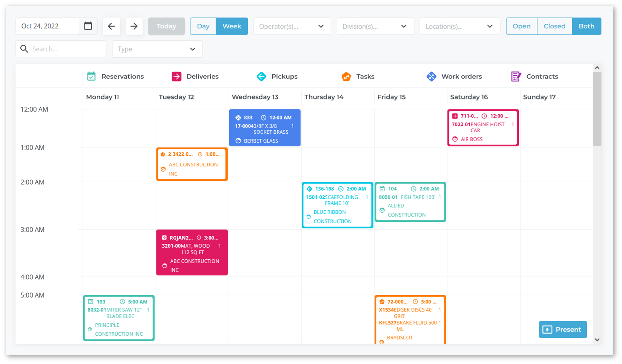The width and height of the screenshot is (622, 364).
Task: Show only Closed items
Action: [554, 26]
